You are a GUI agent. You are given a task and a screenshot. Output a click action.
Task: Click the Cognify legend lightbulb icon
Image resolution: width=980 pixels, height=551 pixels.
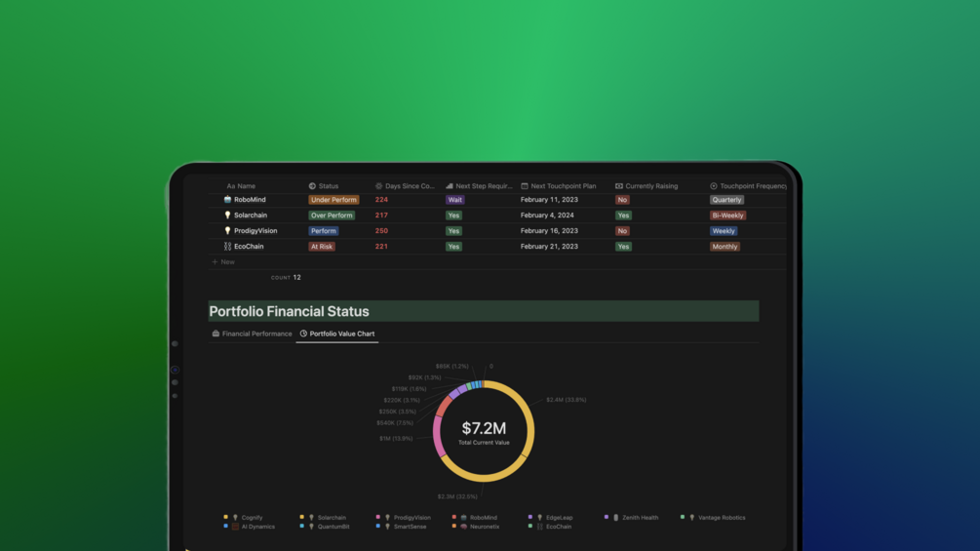236,517
